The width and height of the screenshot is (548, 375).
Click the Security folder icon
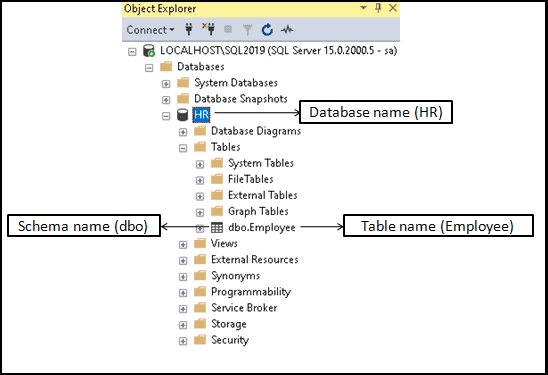(200, 340)
